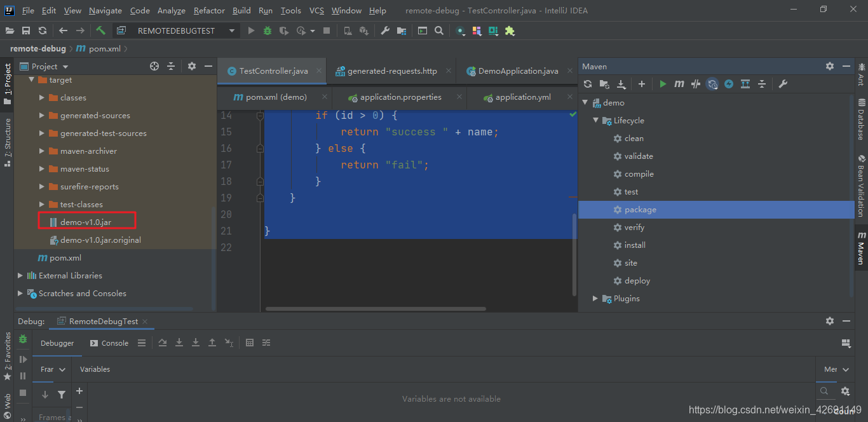The height and width of the screenshot is (422, 868).
Task: Click the Search Everywhere magnifier icon
Action: point(439,31)
